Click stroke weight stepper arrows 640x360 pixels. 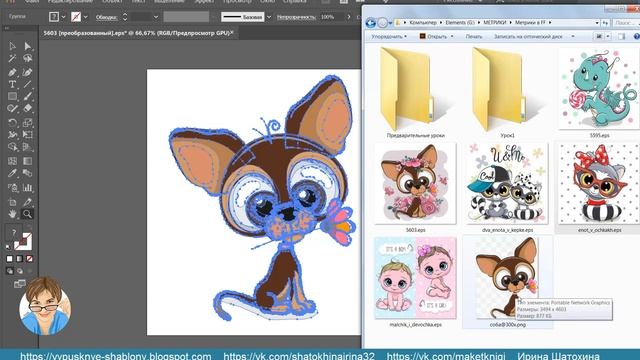(125, 17)
